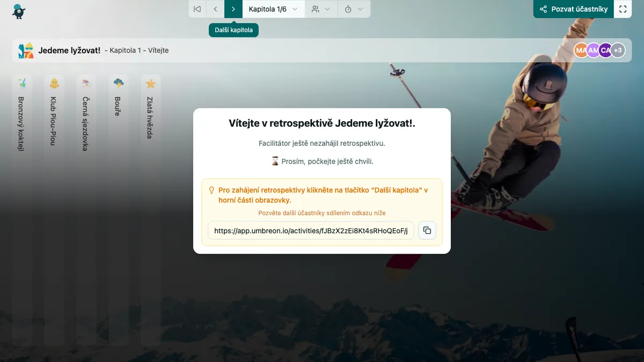Enter fullscreen with the expand icon

tap(623, 9)
